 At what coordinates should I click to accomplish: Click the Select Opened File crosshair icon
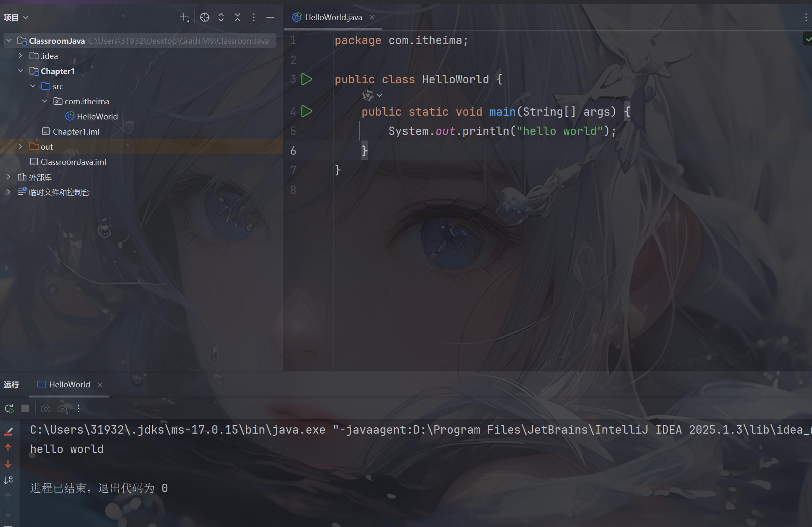(x=205, y=17)
